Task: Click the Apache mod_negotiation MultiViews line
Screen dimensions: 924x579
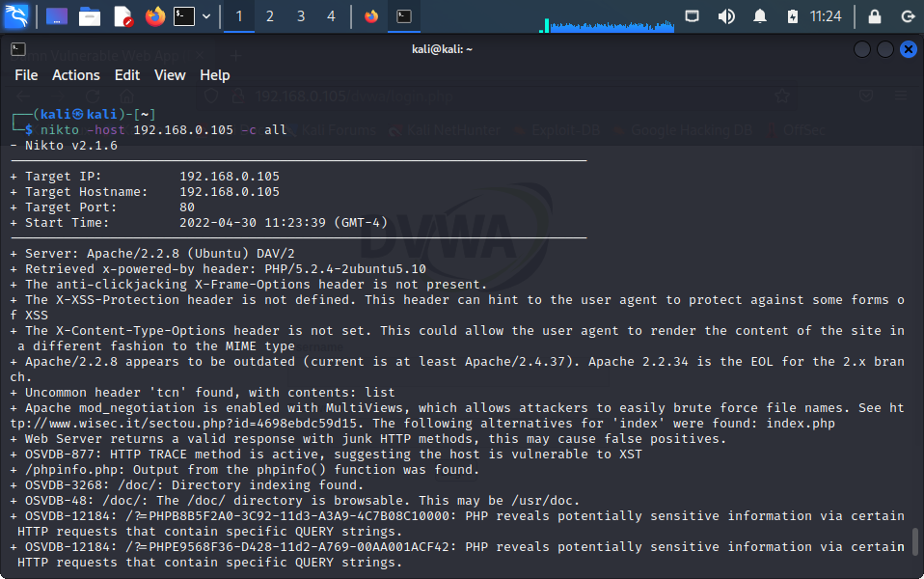Action: point(457,416)
